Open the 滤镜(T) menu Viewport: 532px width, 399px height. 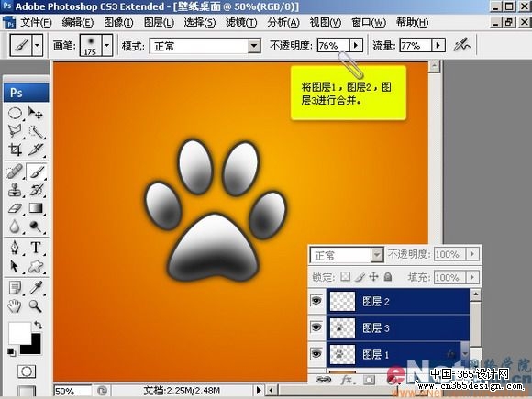241,22
